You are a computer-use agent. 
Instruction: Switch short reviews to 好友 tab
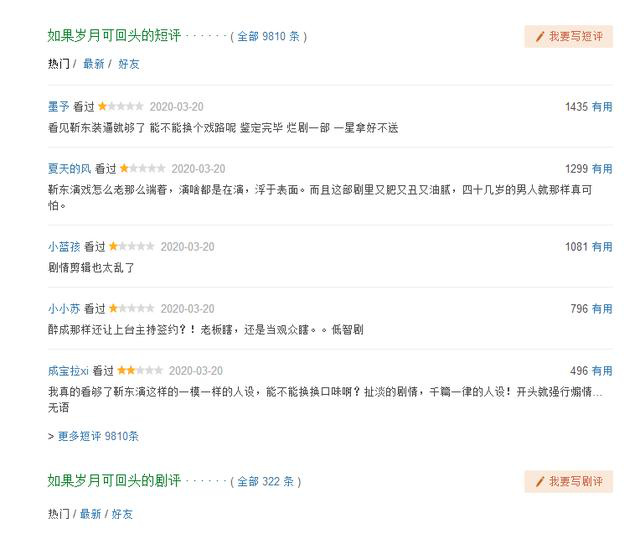click(129, 64)
